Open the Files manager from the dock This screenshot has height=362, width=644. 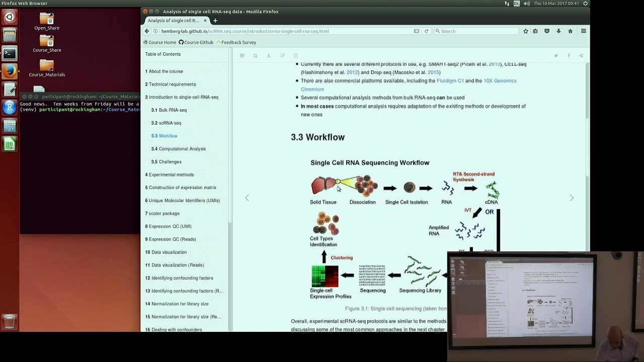click(9, 35)
